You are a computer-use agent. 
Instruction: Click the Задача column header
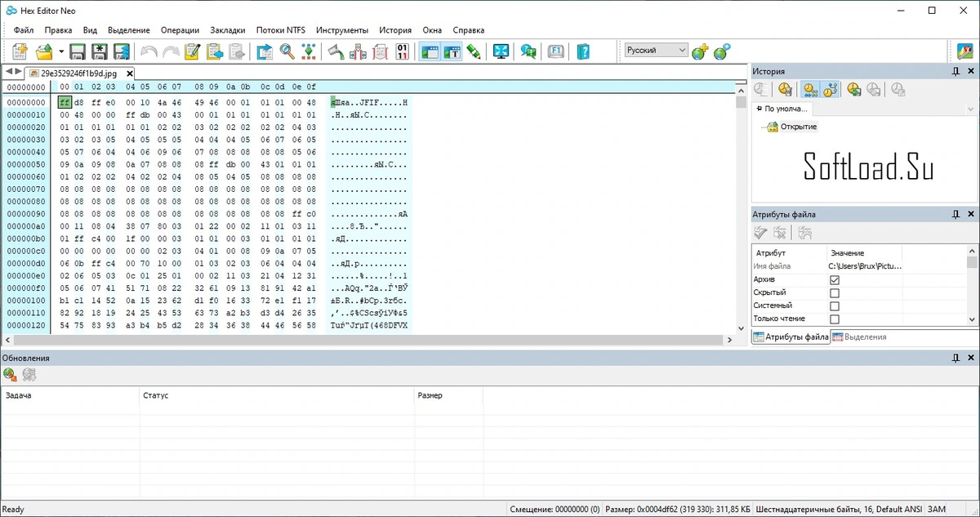click(70, 395)
